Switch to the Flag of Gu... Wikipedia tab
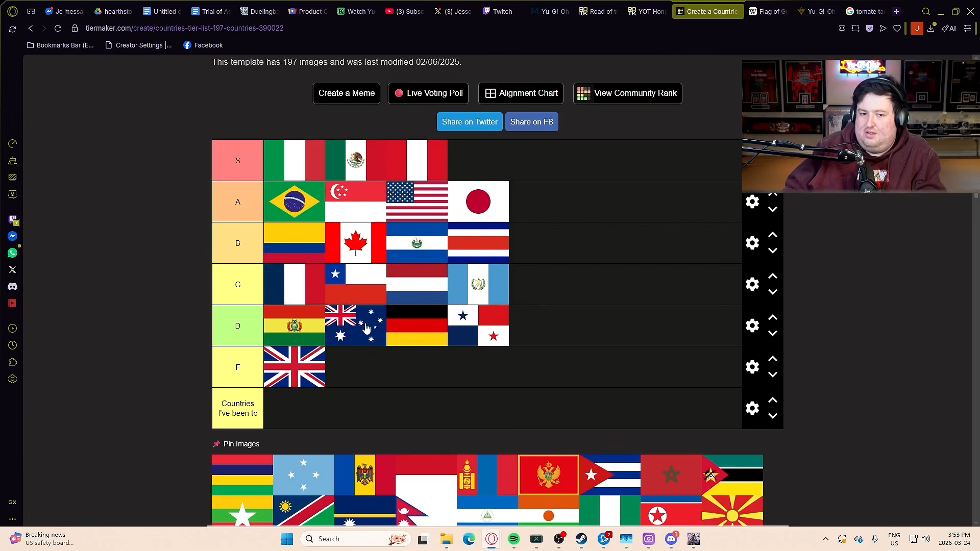This screenshot has width=980, height=551. point(768,11)
